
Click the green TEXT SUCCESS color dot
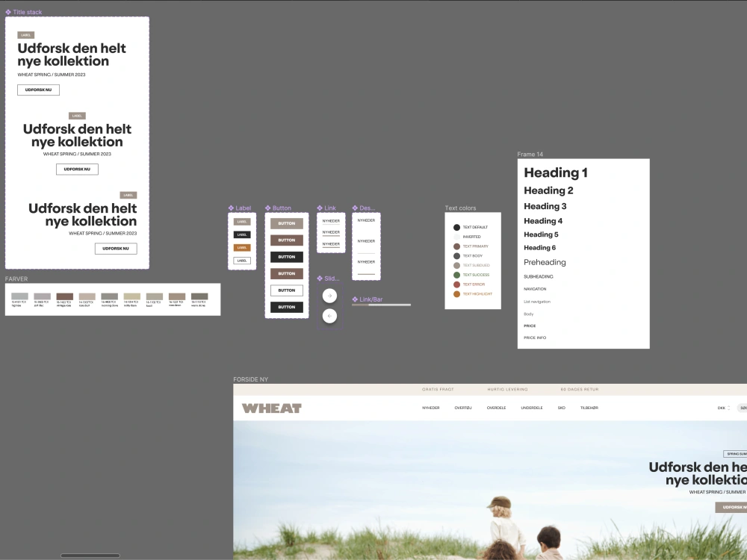tap(456, 275)
